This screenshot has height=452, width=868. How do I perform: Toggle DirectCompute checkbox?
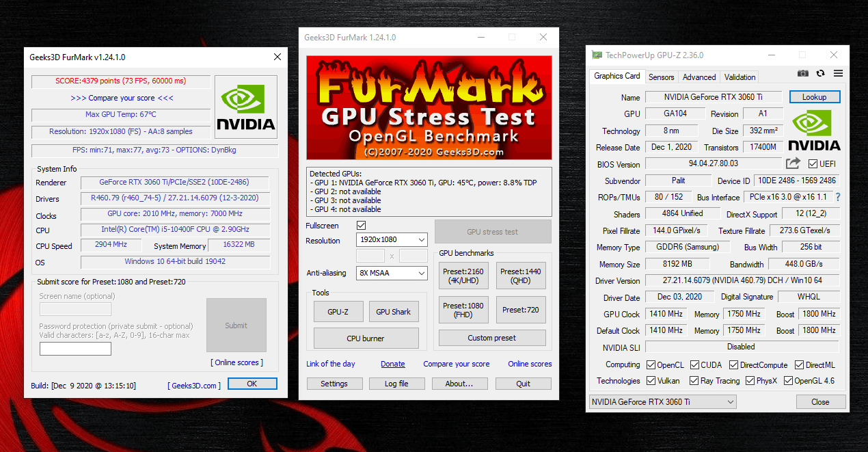click(x=733, y=365)
